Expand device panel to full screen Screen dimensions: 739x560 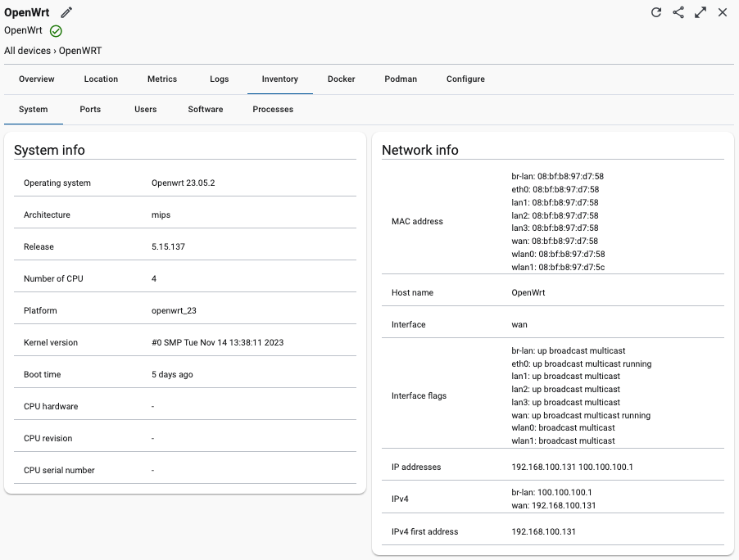[x=700, y=12]
